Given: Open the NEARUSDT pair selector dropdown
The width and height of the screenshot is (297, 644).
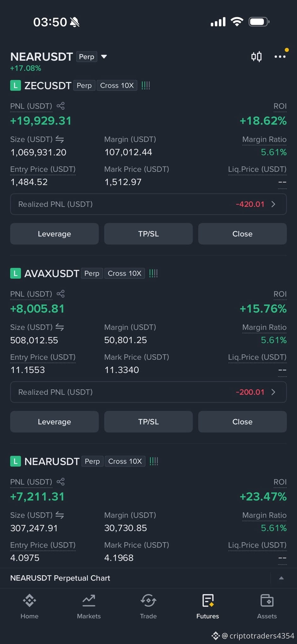Looking at the screenshot, I should tap(104, 57).
